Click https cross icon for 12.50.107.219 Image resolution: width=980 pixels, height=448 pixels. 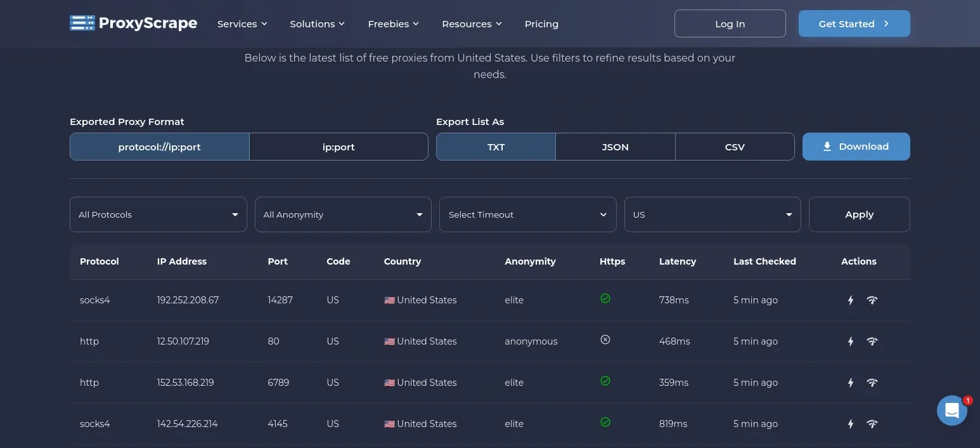click(605, 339)
